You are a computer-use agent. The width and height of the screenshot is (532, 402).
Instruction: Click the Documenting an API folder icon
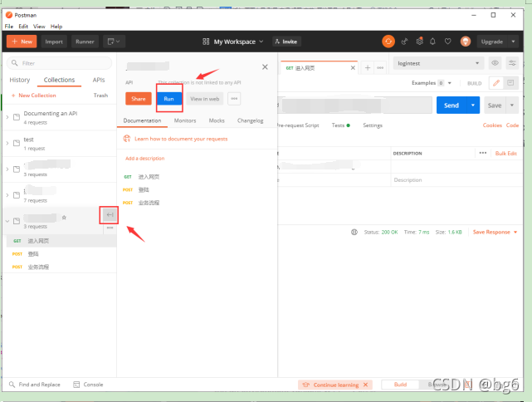(17, 117)
